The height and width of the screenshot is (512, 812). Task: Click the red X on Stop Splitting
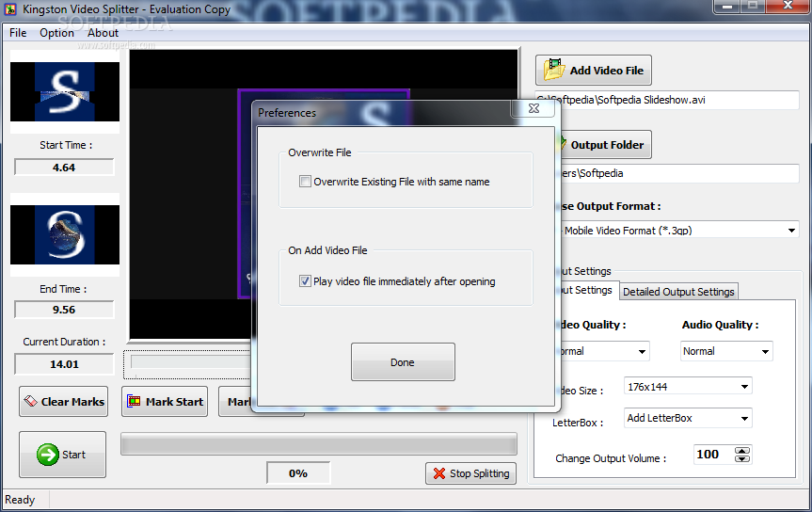(x=439, y=473)
